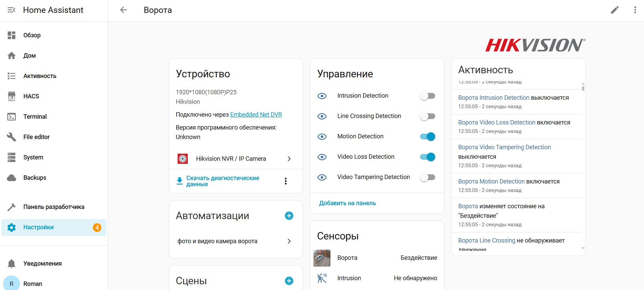Click the back arrow next to Ворота
644x290 pixels.
pos(123,10)
